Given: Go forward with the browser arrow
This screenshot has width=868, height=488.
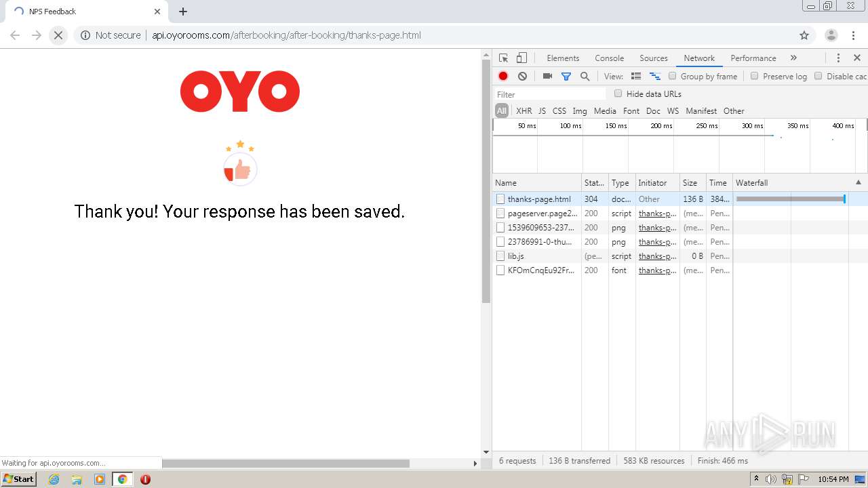Looking at the screenshot, I should pos(37,35).
